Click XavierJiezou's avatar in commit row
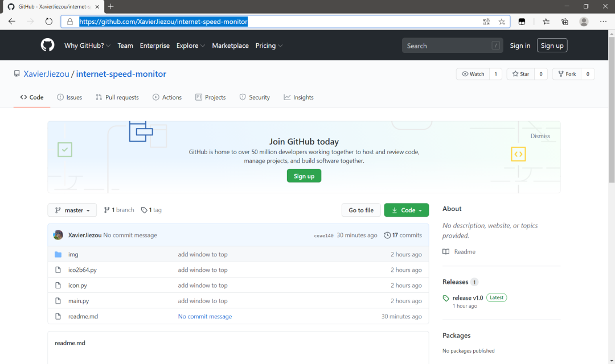Viewport: 615px width, 364px height. tap(58, 235)
